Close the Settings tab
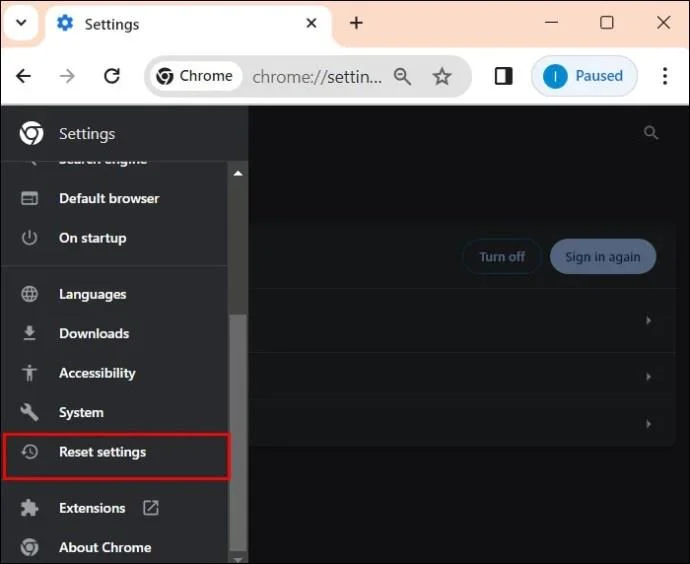690x564 pixels. pos(311,23)
